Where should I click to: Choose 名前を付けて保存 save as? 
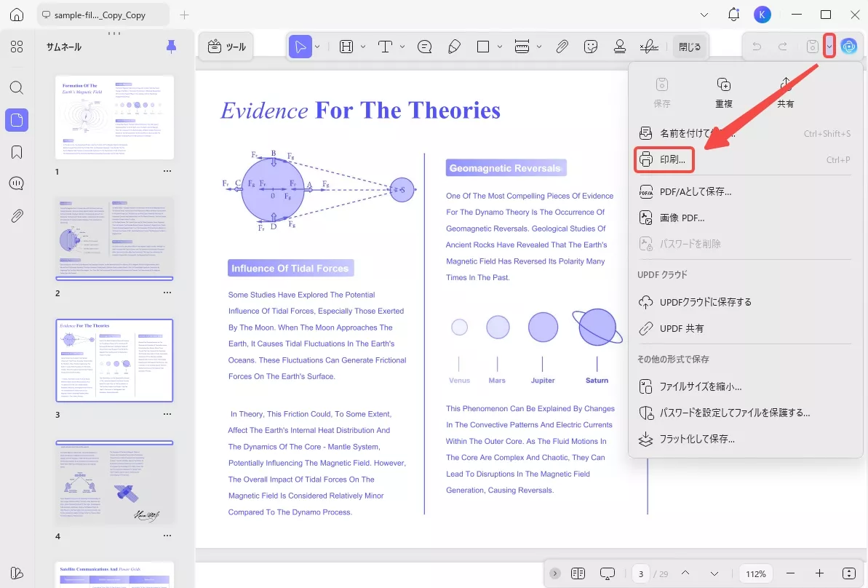click(x=744, y=133)
